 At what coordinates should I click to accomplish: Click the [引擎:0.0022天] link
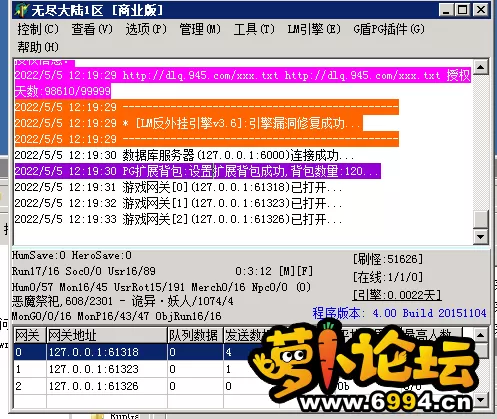pyautogui.click(x=397, y=295)
